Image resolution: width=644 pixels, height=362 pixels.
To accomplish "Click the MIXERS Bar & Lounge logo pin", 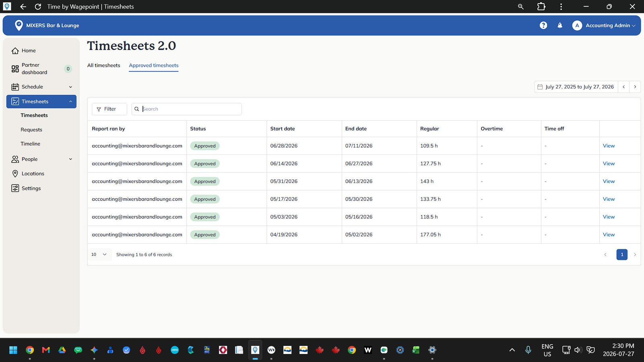I will point(19,25).
